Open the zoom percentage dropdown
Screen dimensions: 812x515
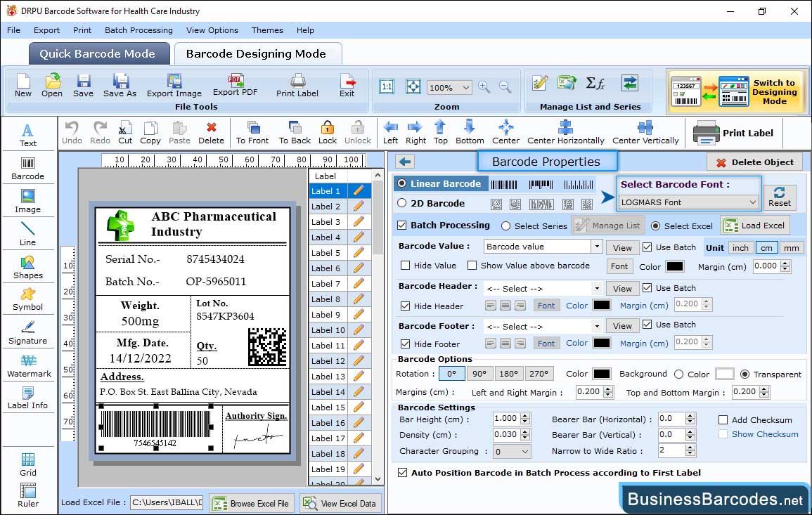point(449,87)
